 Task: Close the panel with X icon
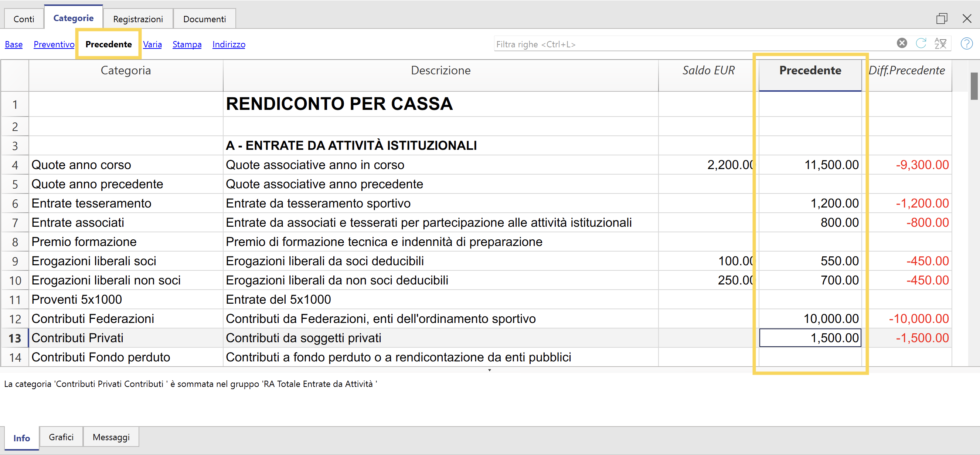tap(967, 18)
